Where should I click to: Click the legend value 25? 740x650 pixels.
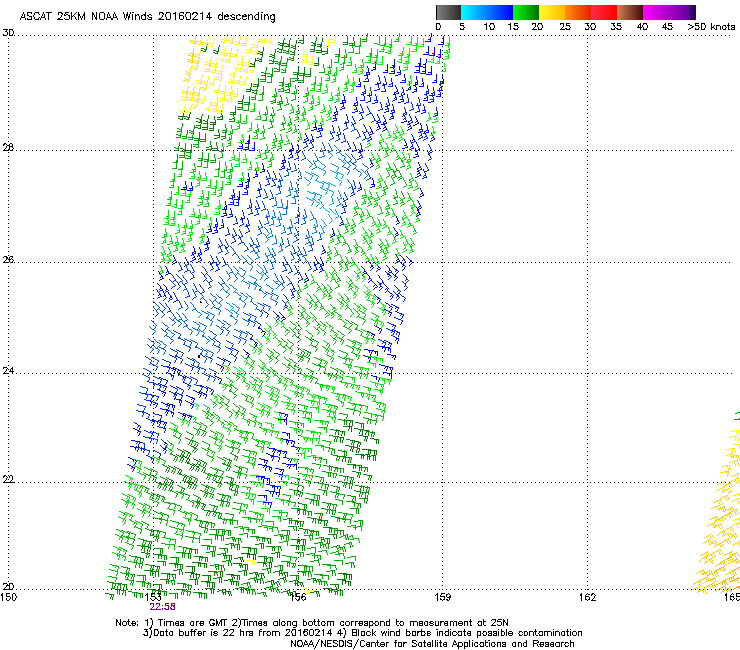pos(565,27)
